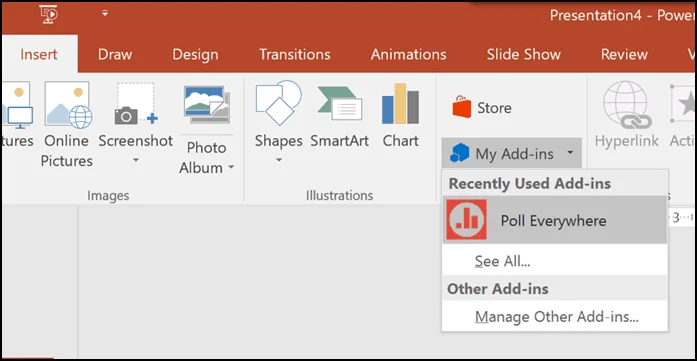
Task: Expand the Screenshot dropdown arrow
Action: tap(136, 160)
